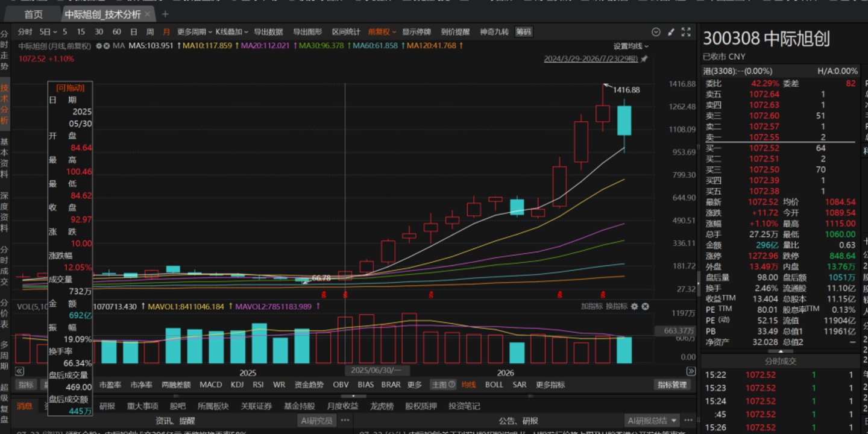The image size is (868, 434).
Task: Expand 前复权 adjustment dropdown
Action: (x=382, y=32)
